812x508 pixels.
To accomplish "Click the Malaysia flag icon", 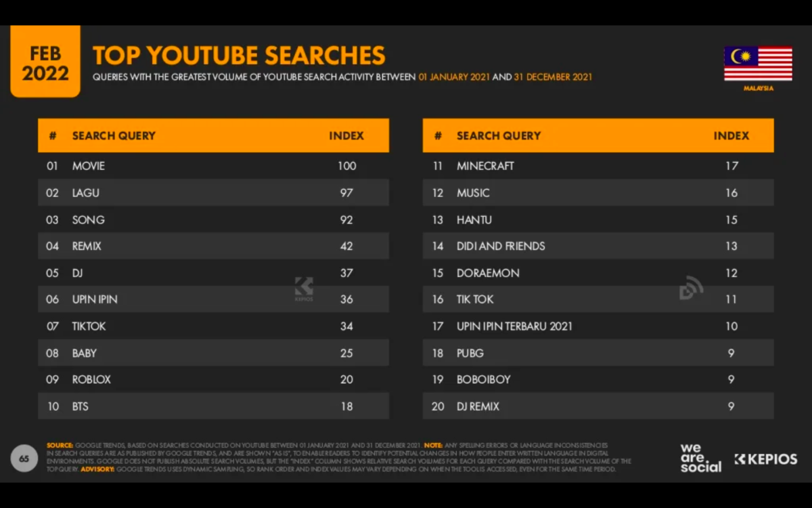I will click(758, 64).
